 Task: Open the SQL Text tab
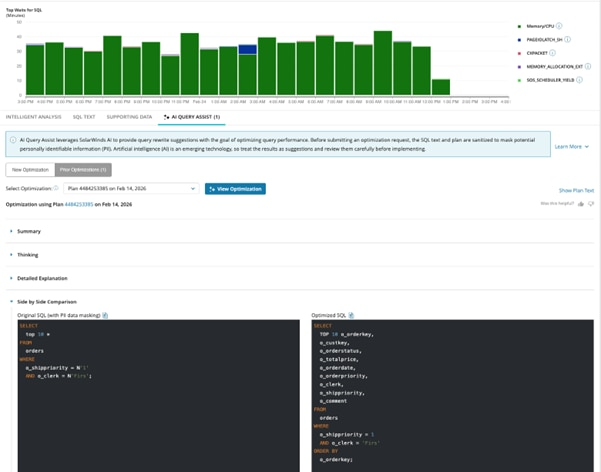[x=83, y=117]
